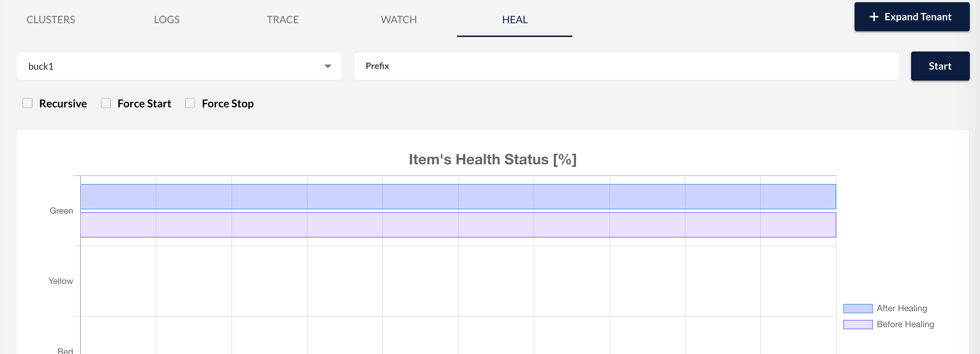This screenshot has height=354, width=980.
Task: Click the plus icon on Expand Tenant
Action: (x=874, y=17)
